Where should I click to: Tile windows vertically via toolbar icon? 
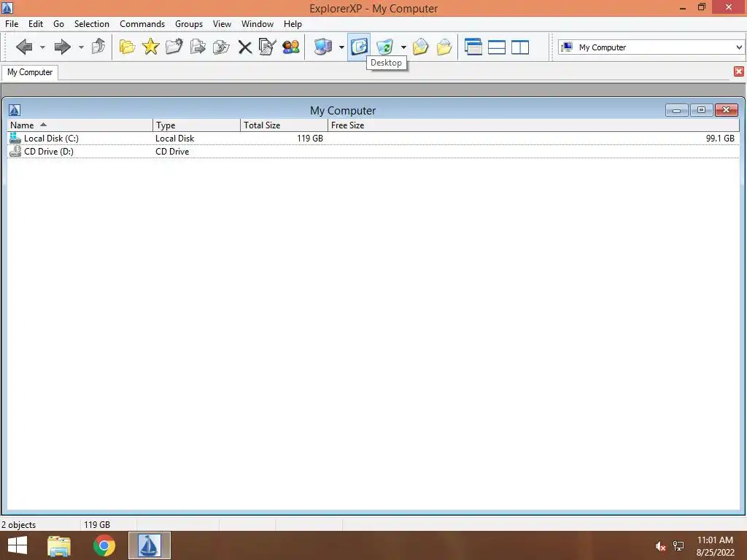click(x=520, y=47)
